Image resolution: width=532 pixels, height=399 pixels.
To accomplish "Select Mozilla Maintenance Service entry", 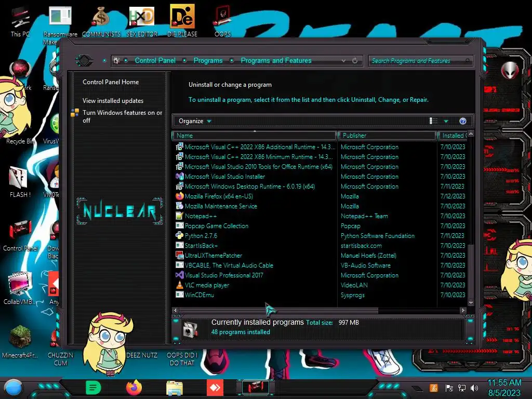I will coord(255,206).
